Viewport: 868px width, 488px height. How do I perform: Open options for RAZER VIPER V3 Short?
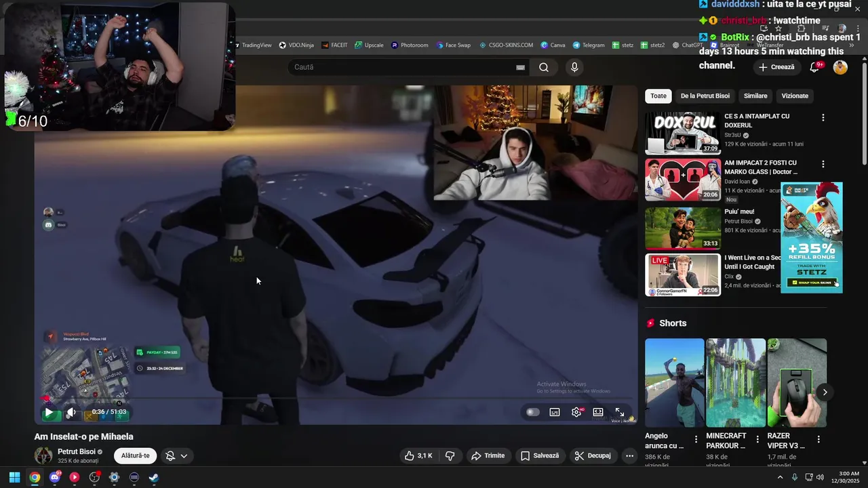818,439
